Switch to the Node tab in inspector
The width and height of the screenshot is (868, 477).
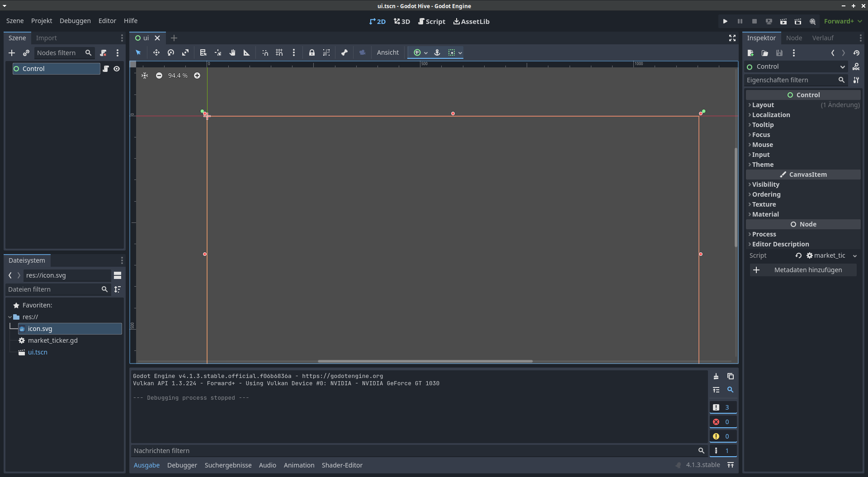click(794, 38)
